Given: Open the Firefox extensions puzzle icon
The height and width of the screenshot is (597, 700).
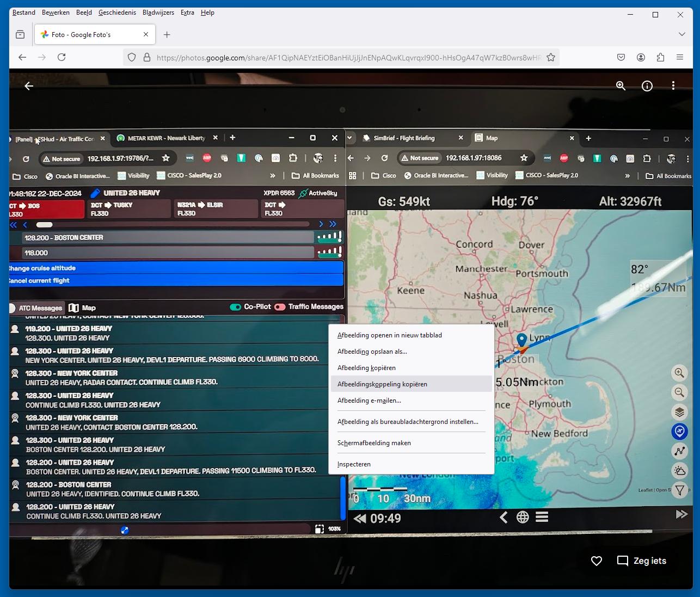Looking at the screenshot, I should (x=660, y=57).
